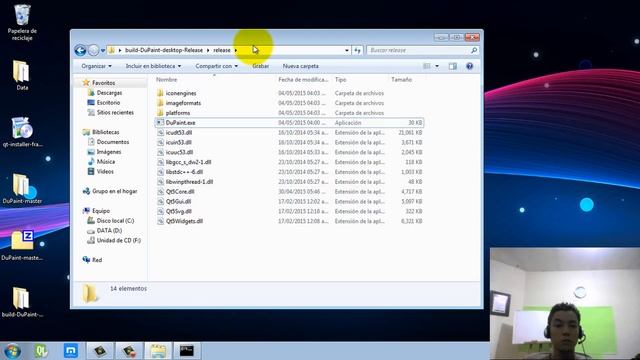The image size is (640, 360).
Task: Click the search magnifier icon
Action: (474, 50)
